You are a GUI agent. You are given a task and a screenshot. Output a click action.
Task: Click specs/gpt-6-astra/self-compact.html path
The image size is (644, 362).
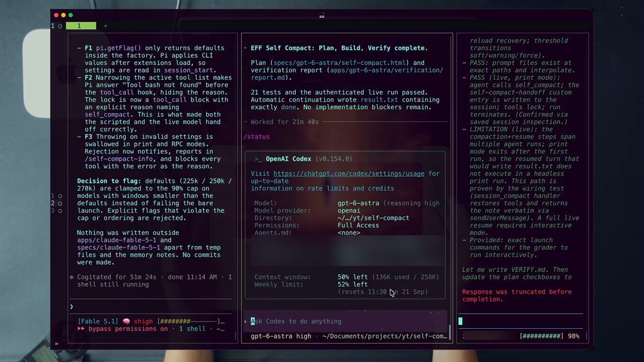[x=340, y=63]
